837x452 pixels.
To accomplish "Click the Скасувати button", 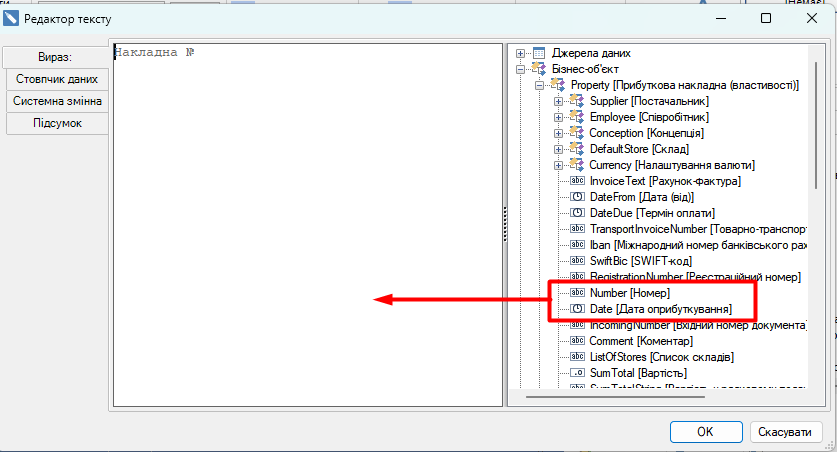I will [x=786, y=432].
